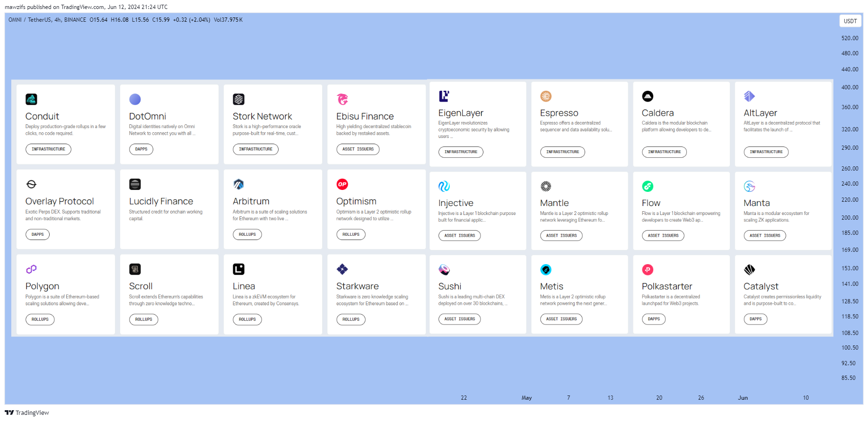Viewport: 868px width, 421px height.
Task: Click the ROLLUPS tag under Polygon
Action: pyautogui.click(x=40, y=319)
